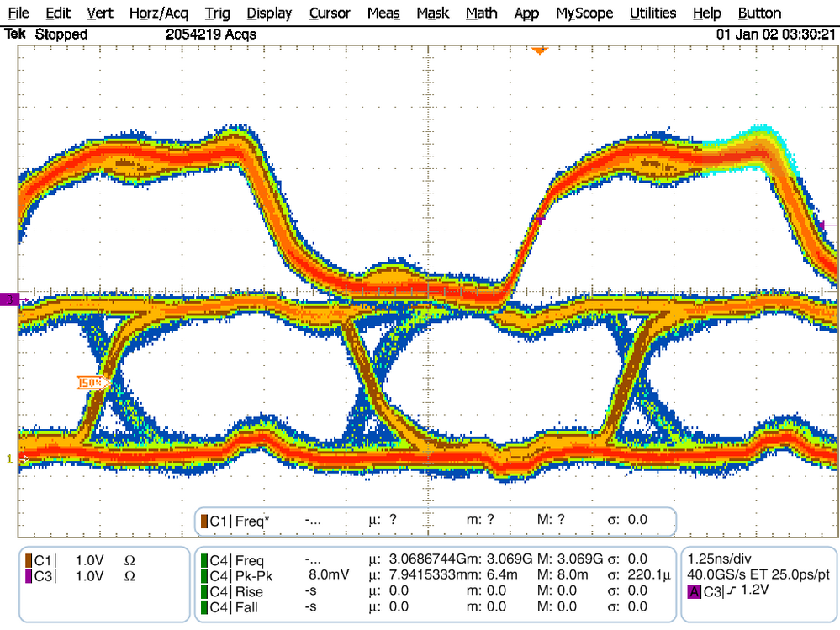Open the MyScope menu
The image size is (840, 630).
584,13
